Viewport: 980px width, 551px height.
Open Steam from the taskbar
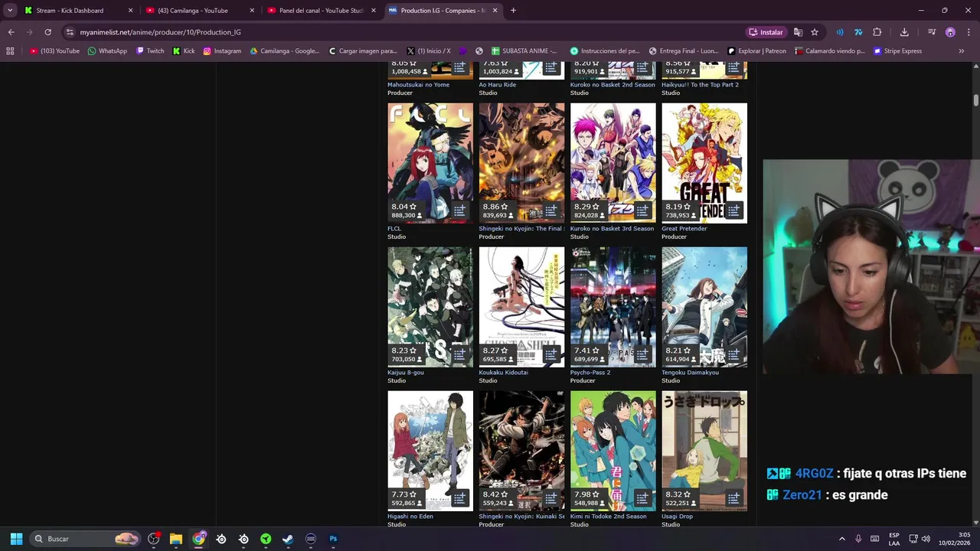(x=288, y=539)
